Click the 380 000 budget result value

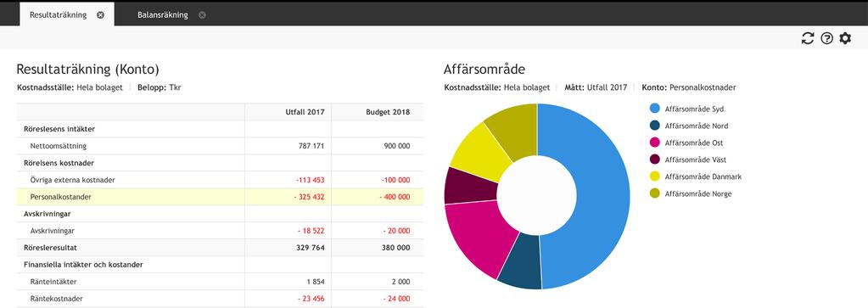point(396,248)
